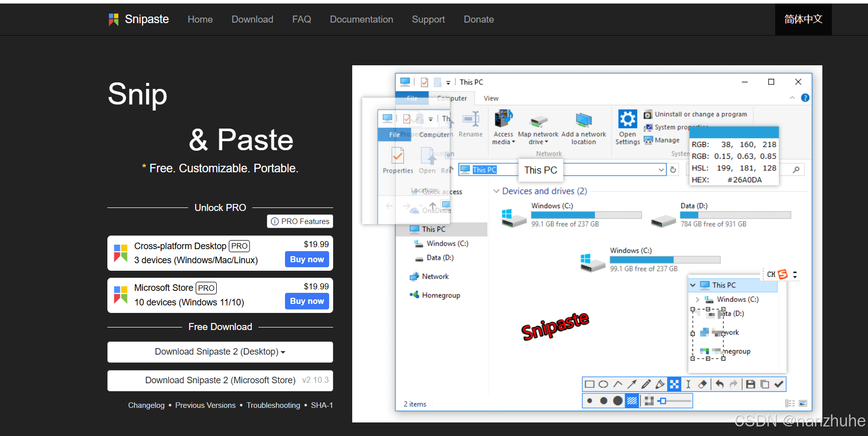
Task: Click the refresh icon beside address bar
Action: click(x=673, y=170)
